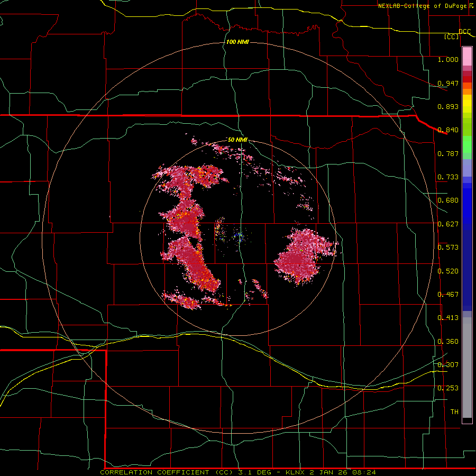Click the 0.520 scale value
The height and width of the screenshot is (476, 476).
[448, 271]
